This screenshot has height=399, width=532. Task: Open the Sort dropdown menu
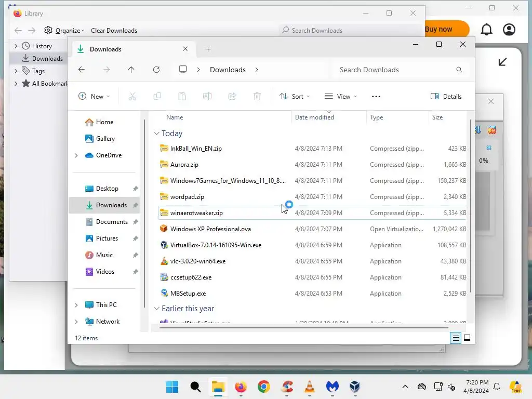[294, 96]
